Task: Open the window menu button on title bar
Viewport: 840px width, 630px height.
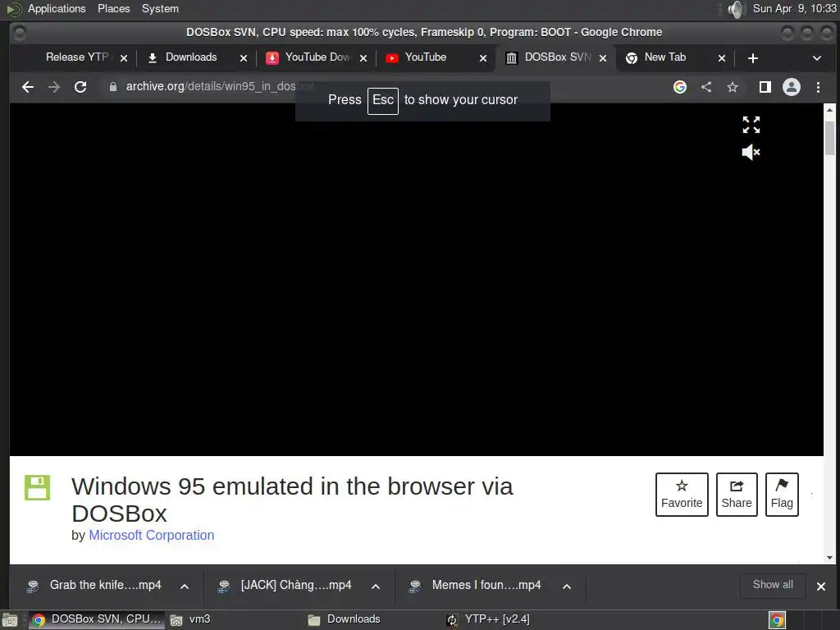Action: tap(19, 33)
